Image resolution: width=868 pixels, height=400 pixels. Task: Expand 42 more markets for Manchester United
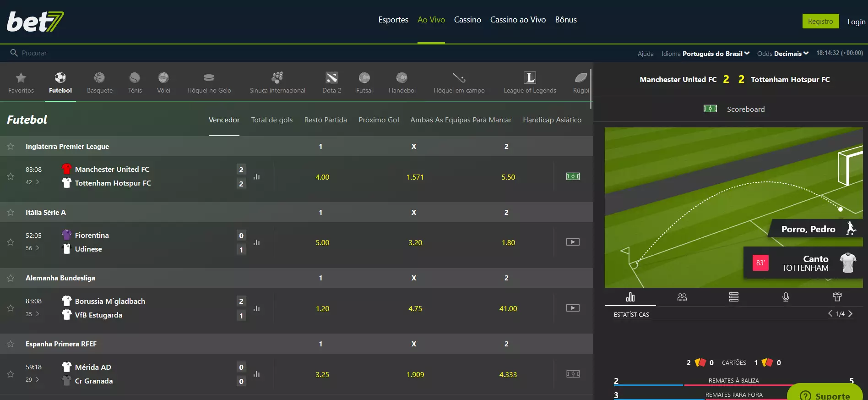tap(32, 182)
